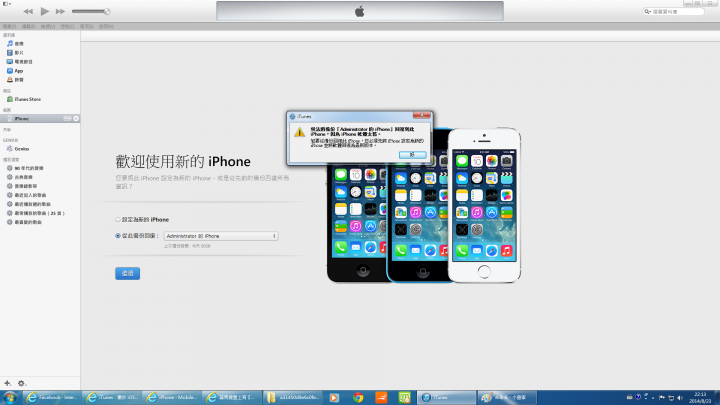Click the blue Continue (繼續) button
This screenshot has width=720, height=405.
pos(127,274)
